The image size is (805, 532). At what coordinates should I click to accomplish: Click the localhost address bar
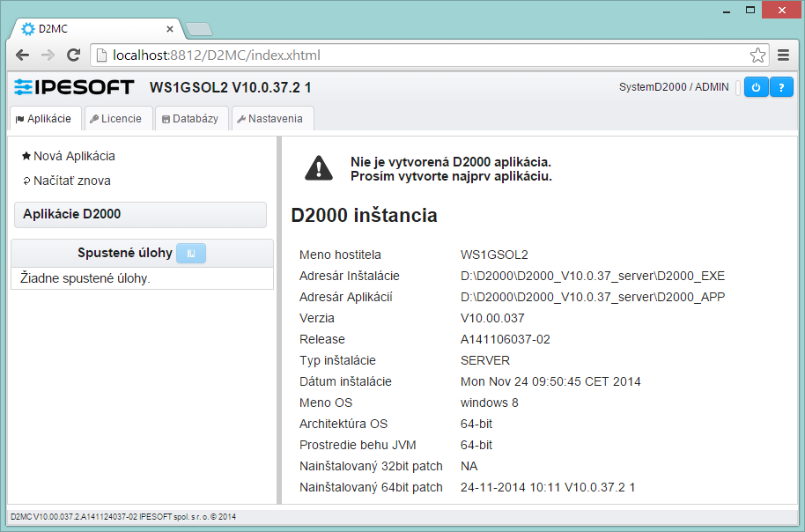click(423, 55)
